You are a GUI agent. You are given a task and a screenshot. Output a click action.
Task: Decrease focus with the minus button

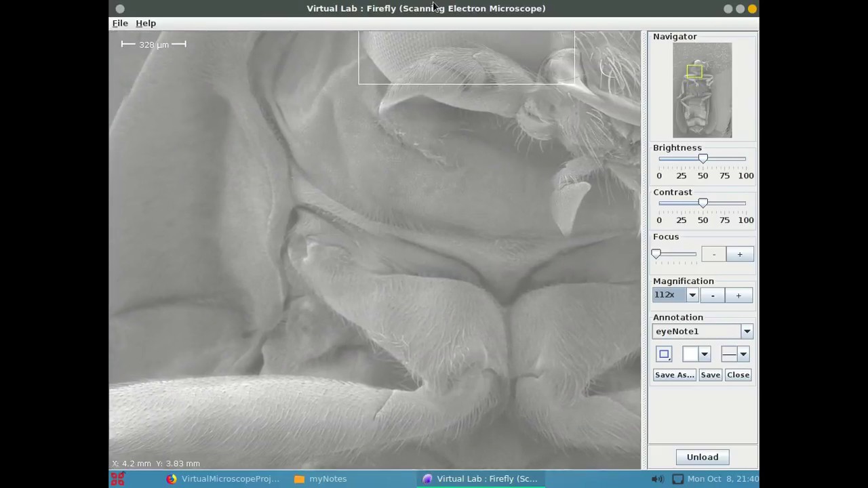pyautogui.click(x=713, y=254)
